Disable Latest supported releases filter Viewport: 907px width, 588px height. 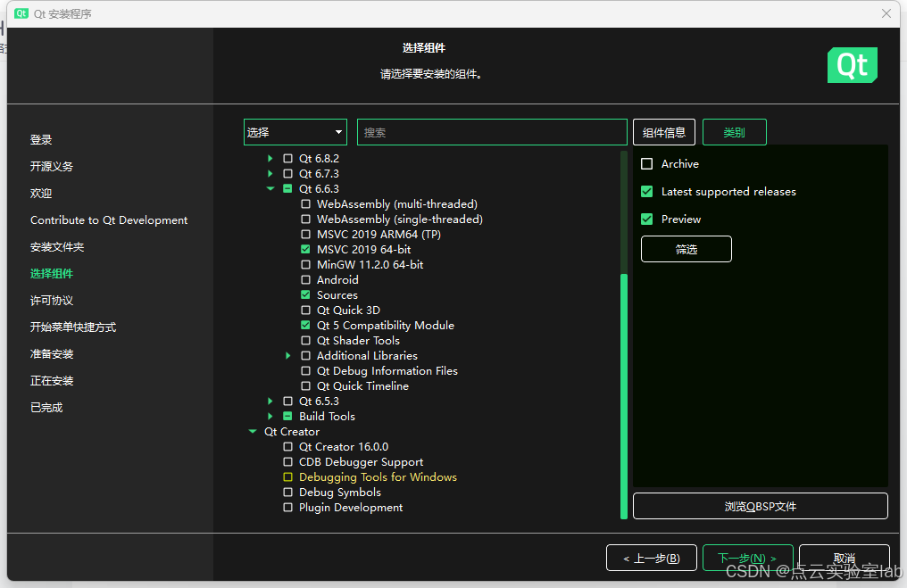click(646, 191)
